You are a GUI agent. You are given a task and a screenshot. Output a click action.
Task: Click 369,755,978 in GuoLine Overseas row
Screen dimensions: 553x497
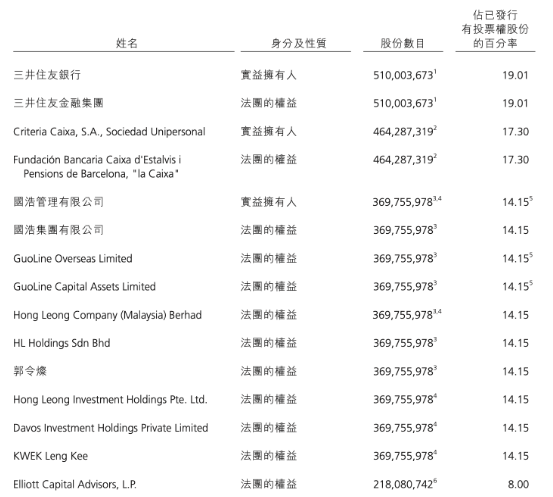point(403,259)
